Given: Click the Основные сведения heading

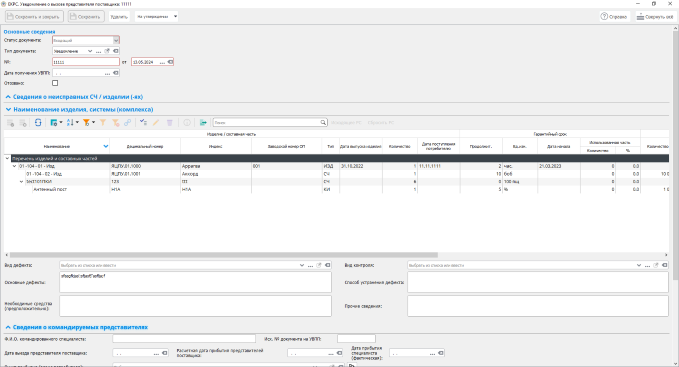Looking at the screenshot, I should (29, 32).
